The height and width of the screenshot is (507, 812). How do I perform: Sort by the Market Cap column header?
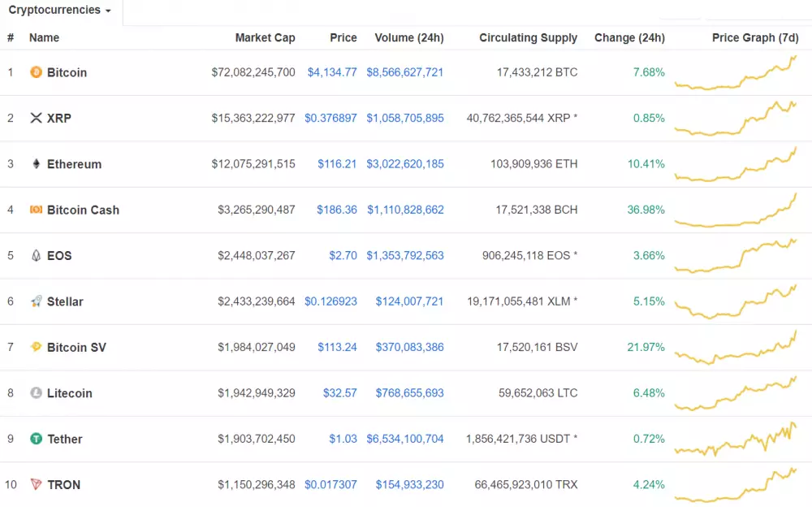click(266, 37)
